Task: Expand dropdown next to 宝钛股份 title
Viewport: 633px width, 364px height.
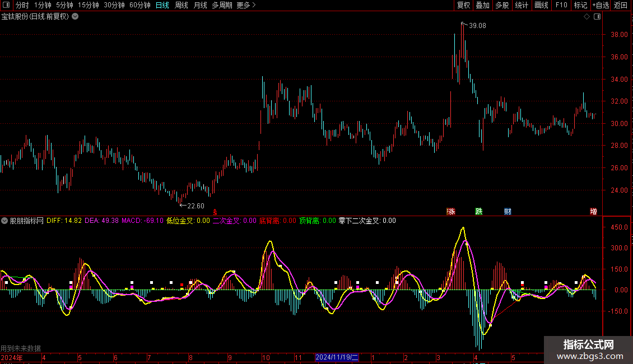Action: (75, 17)
